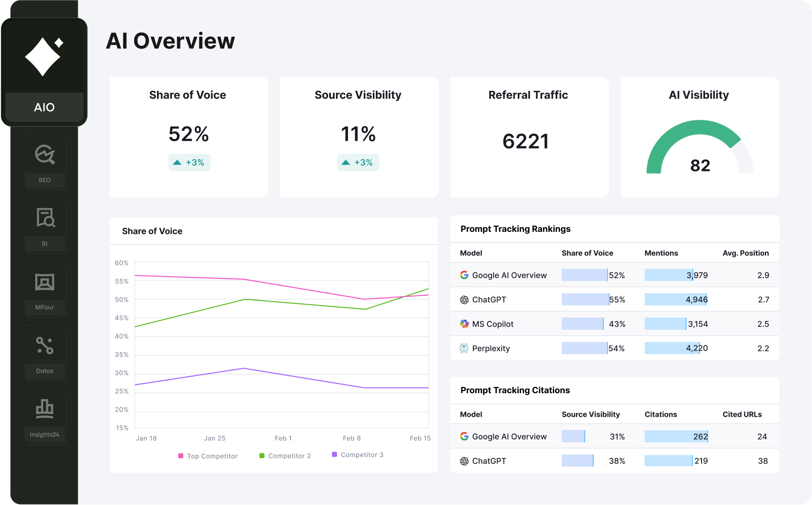This screenshot has width=812, height=505.
Task: Open the SEO sidebar icon
Action: pos(45,155)
